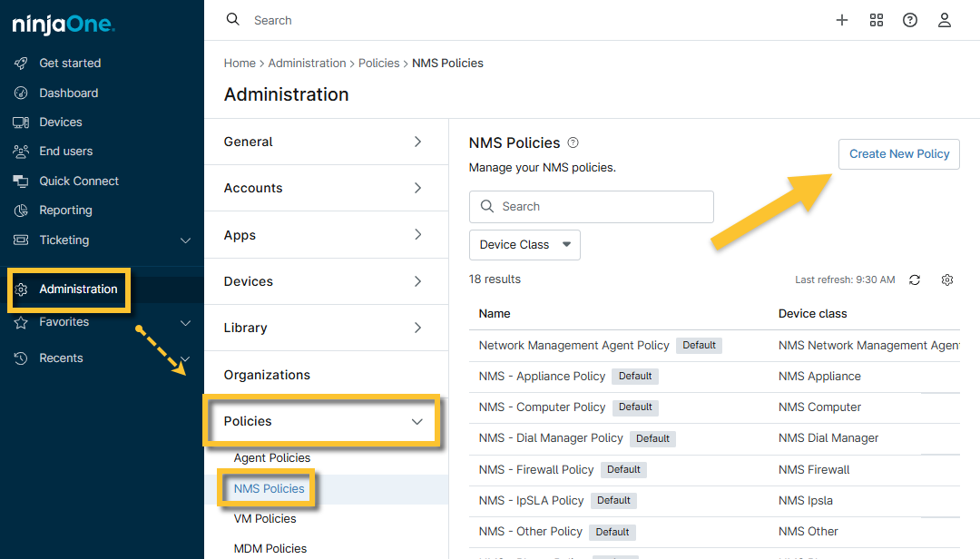Image resolution: width=980 pixels, height=559 pixels.
Task: Expand the Favorites sidebar menu
Action: 185,322
